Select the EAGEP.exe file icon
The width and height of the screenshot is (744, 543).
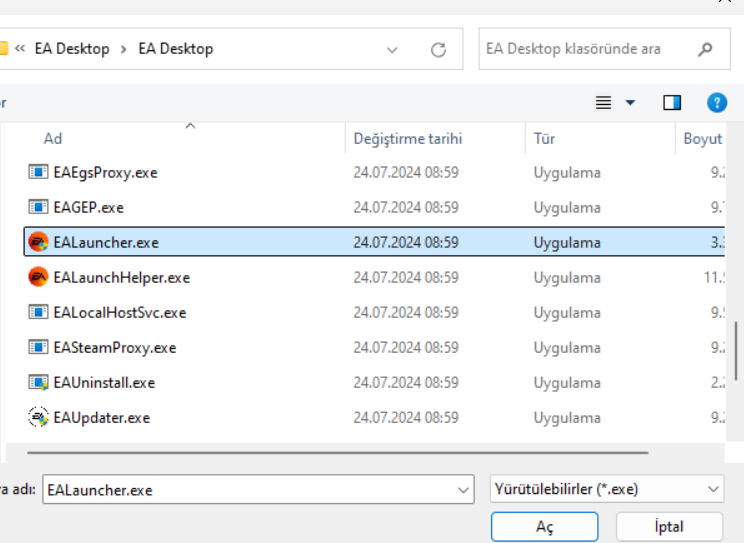38,207
